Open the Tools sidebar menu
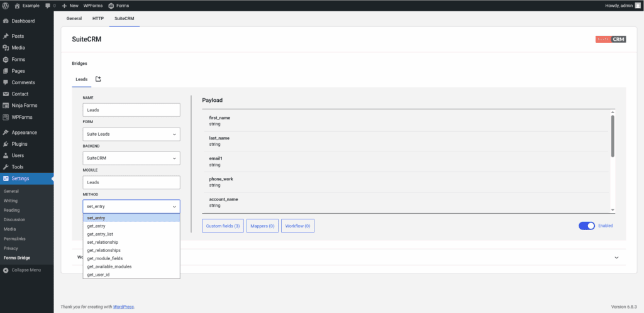The height and width of the screenshot is (313, 644). [26, 167]
